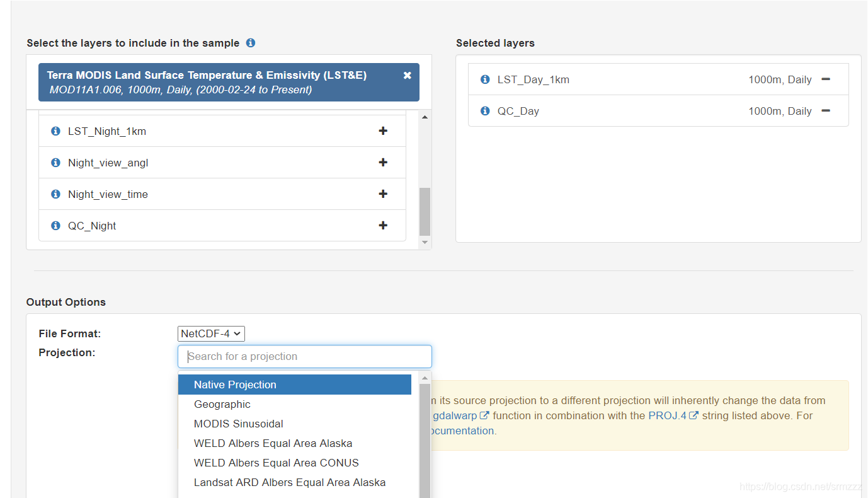The image size is (868, 498).
Task: Add Night_view_angl layer with plus icon
Action: pos(383,162)
